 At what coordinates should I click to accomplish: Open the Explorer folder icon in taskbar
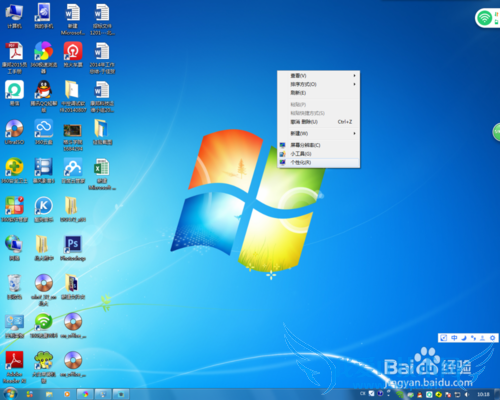coord(49,394)
